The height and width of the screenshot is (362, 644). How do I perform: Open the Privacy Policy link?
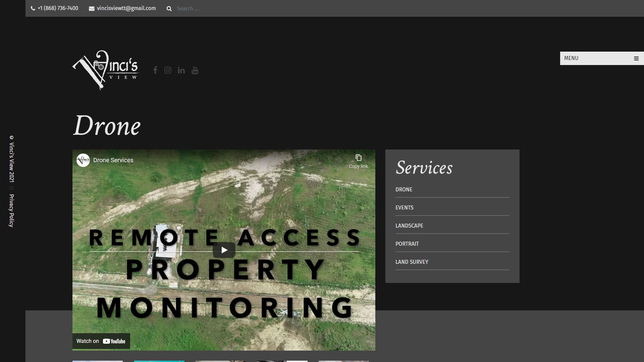coord(11,210)
